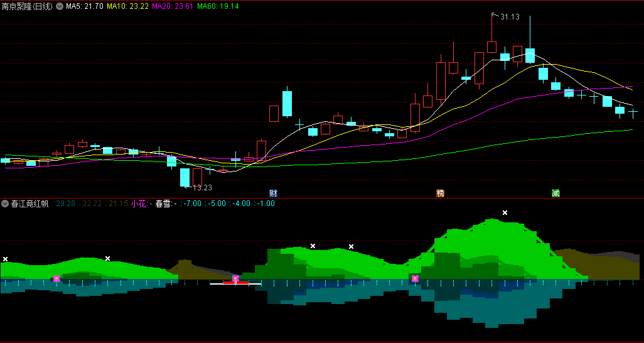The height and width of the screenshot is (343, 644).
Task: Click the 春雪 indicator label
Action: (163, 203)
